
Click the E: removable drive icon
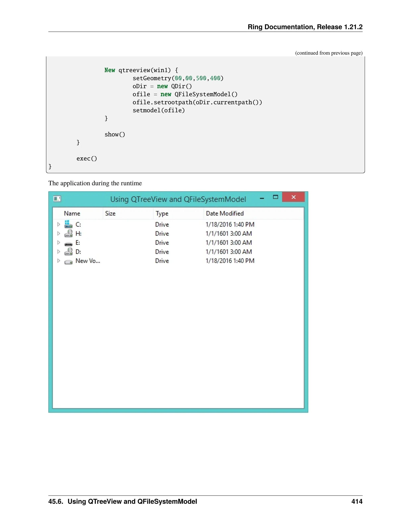click(x=68, y=244)
